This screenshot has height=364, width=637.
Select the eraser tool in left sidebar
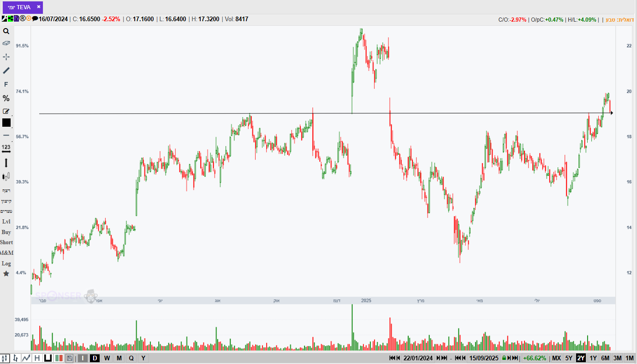6,43
